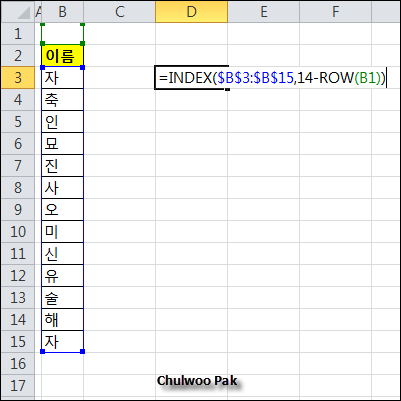
Task: Click the green-outlined cell B1
Action: coord(62,34)
